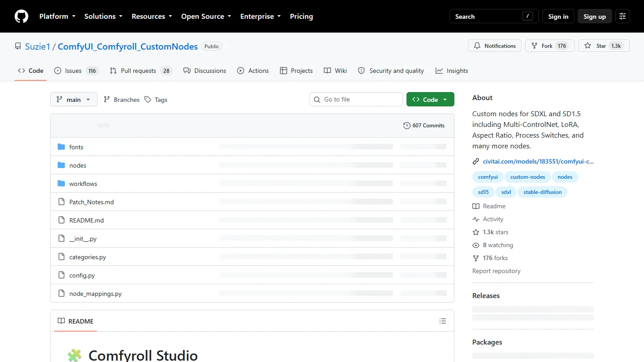This screenshot has height=362, width=644.
Task: Switch to the Discussions tab
Action: pyautogui.click(x=204, y=71)
